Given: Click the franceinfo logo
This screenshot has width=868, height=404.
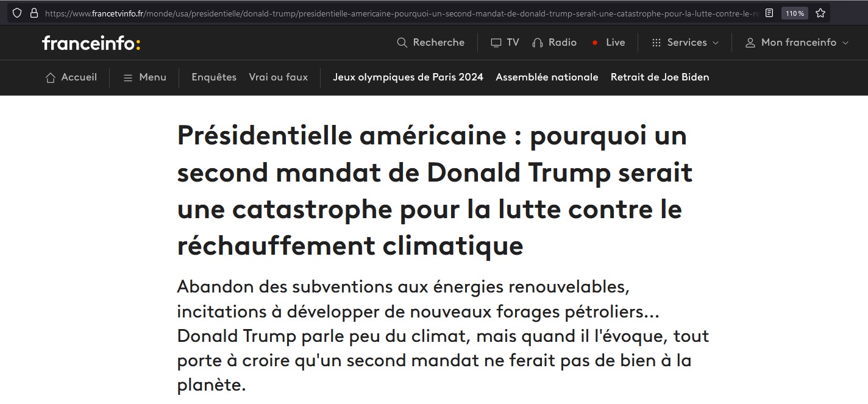Looking at the screenshot, I should [91, 43].
